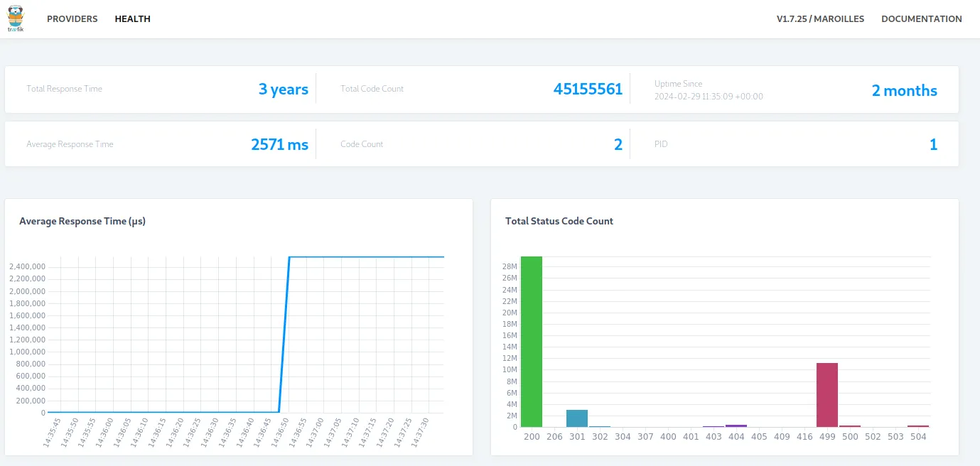Click the 404 x-axis label
The image size is (980, 466).
pos(736,437)
